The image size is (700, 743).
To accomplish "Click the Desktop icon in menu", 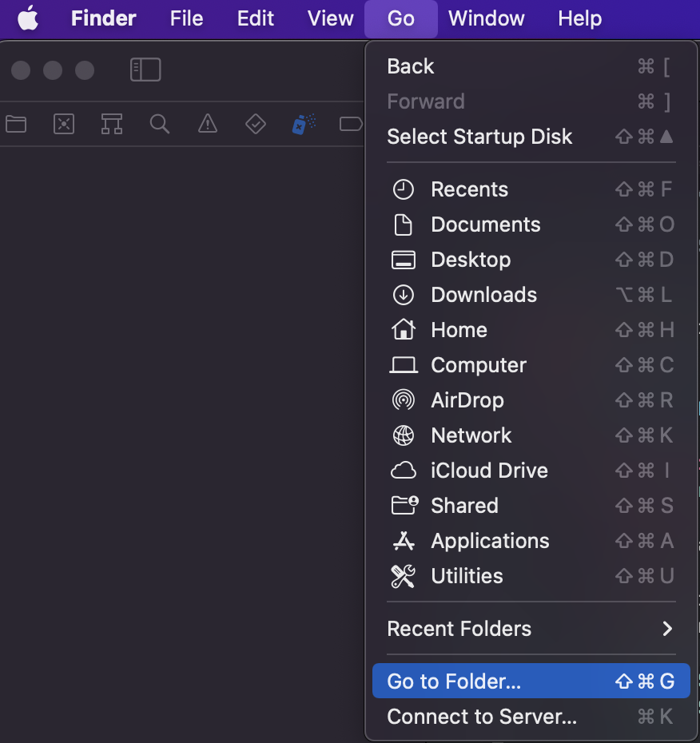I will 404,260.
